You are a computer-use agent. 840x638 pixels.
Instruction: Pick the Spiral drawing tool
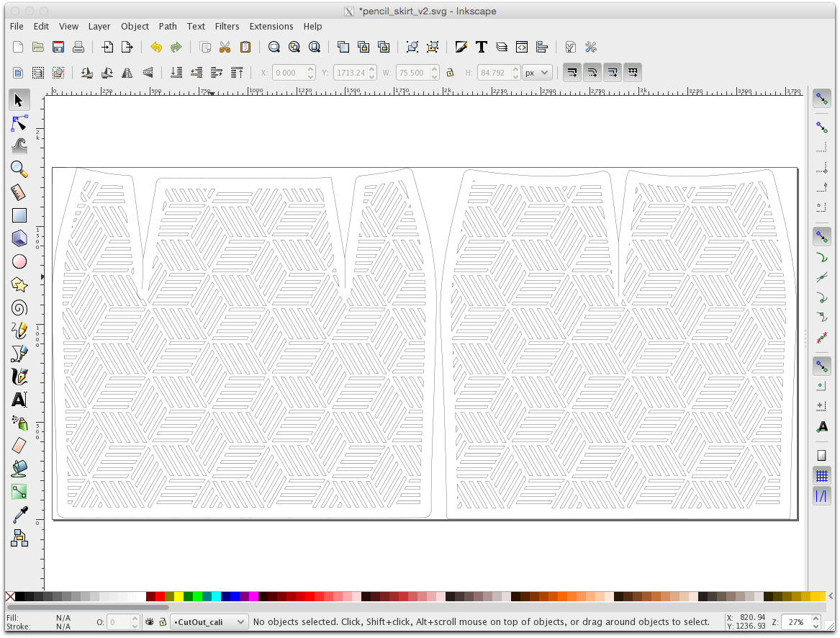click(19, 308)
